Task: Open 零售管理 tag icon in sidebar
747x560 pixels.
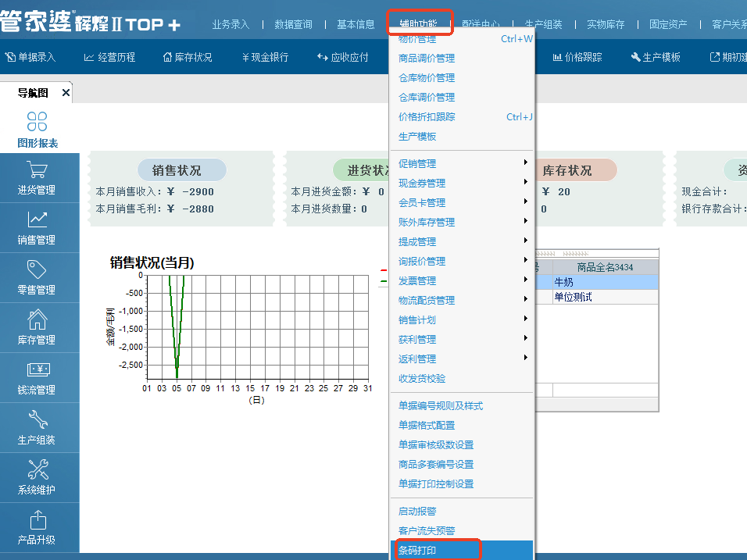Action: point(37,270)
